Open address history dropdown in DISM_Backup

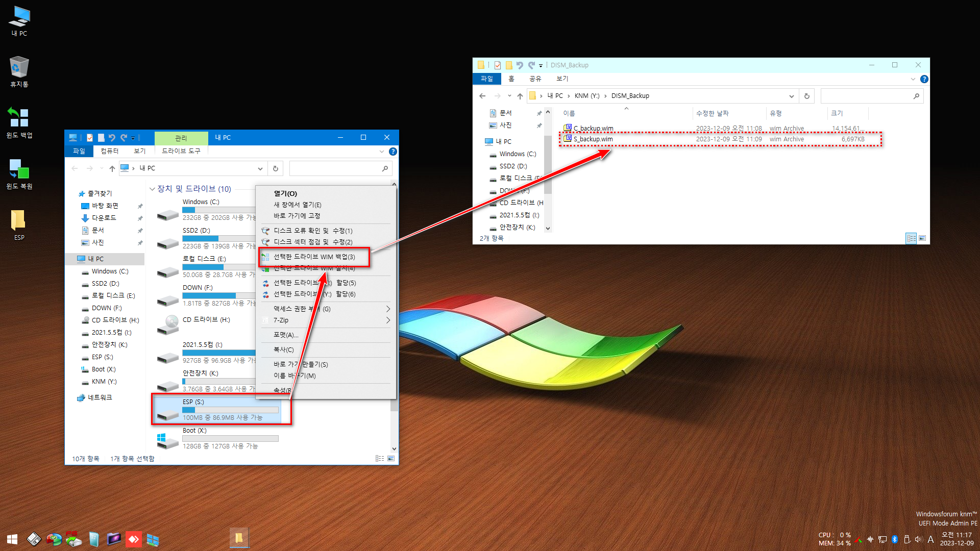point(792,96)
